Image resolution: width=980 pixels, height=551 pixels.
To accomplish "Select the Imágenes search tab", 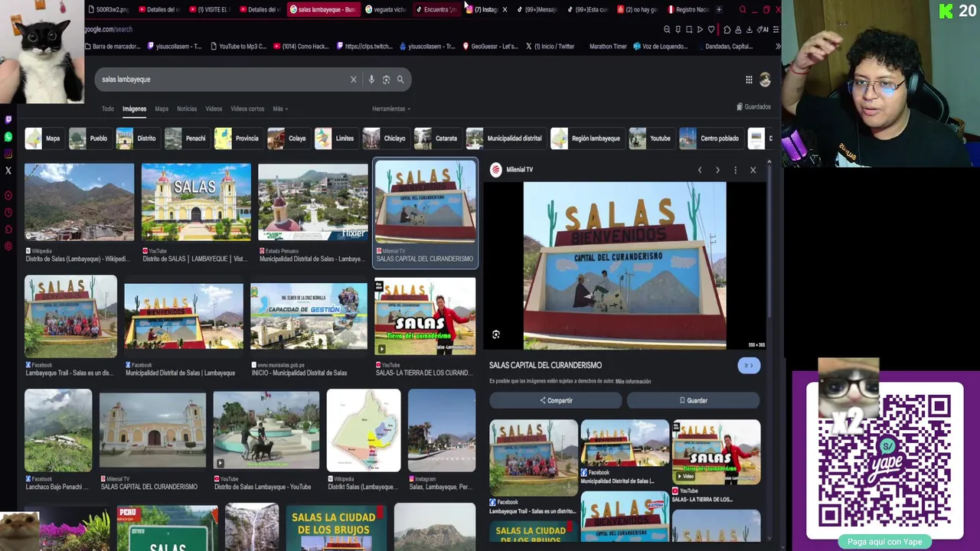I will [134, 109].
